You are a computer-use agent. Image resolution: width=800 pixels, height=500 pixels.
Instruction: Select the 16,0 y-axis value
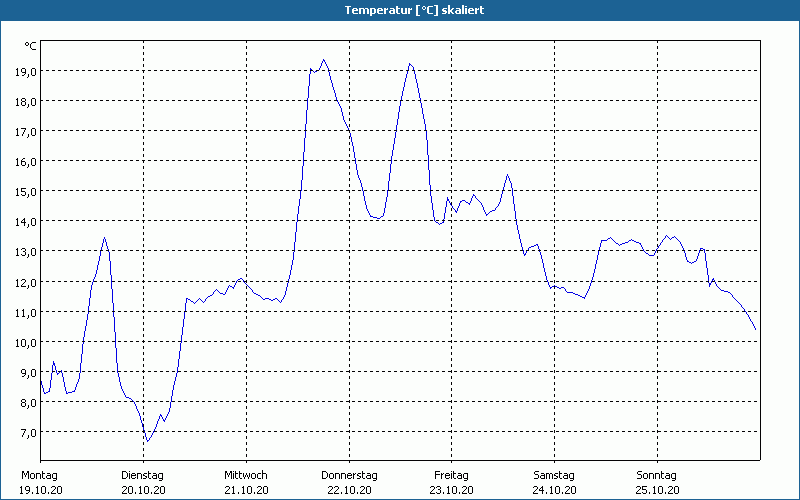click(26, 162)
